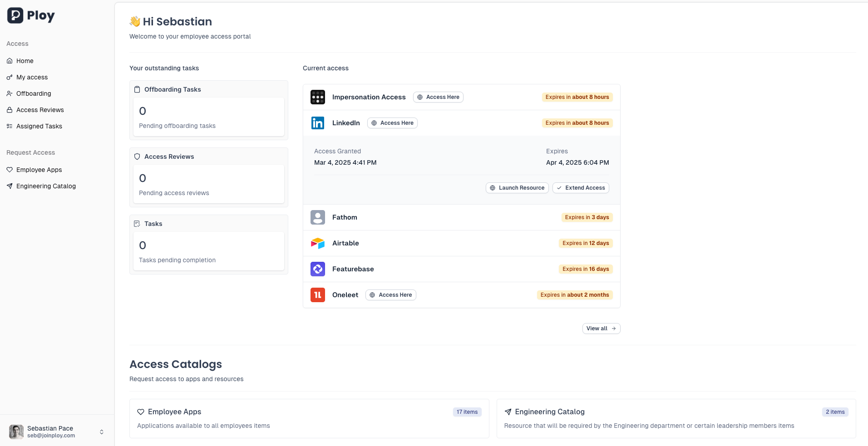Click View all under current access

(x=601, y=328)
